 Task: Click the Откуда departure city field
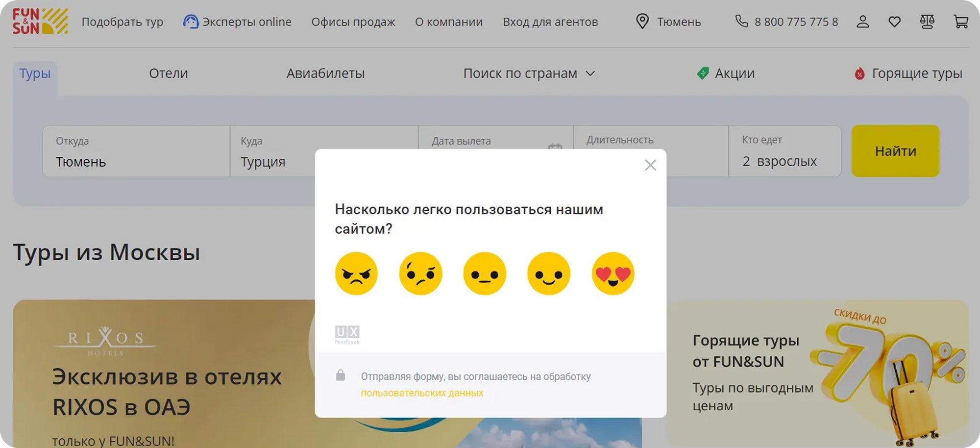(136, 151)
